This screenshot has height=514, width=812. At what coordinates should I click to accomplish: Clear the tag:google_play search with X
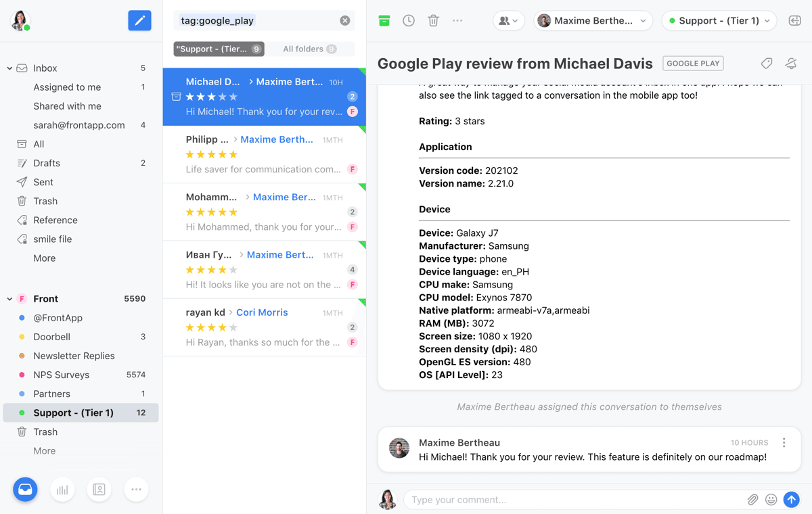[345, 21]
